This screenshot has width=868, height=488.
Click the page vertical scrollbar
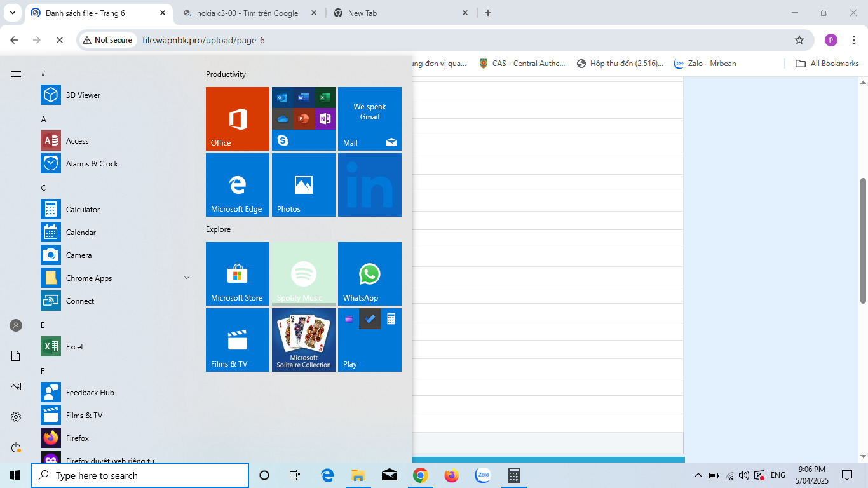(863, 241)
